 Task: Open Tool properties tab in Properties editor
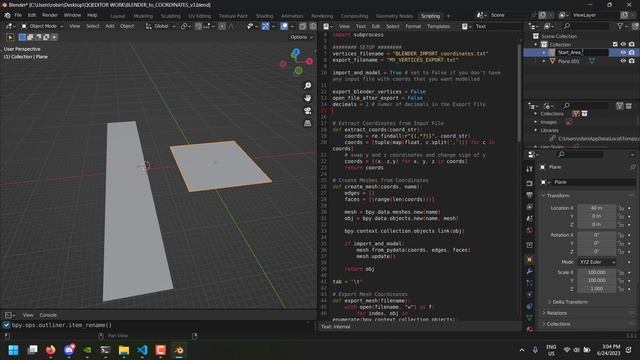[x=529, y=169]
